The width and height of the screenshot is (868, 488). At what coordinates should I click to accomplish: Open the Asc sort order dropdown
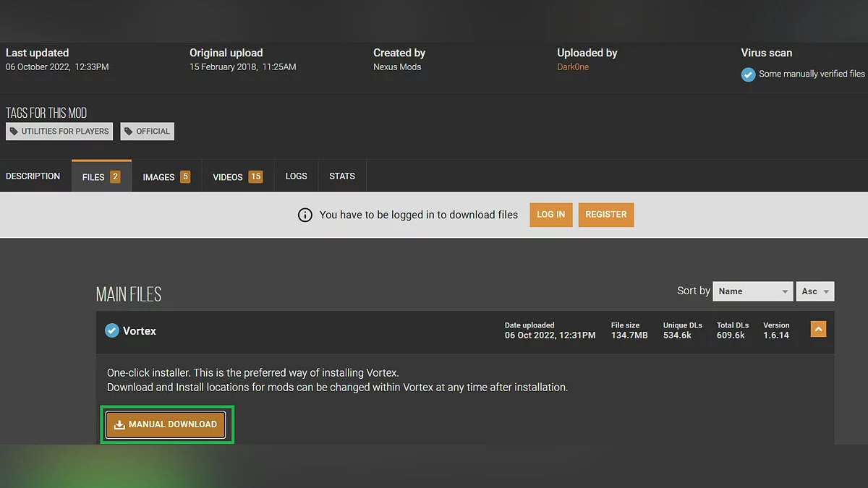[x=814, y=291]
